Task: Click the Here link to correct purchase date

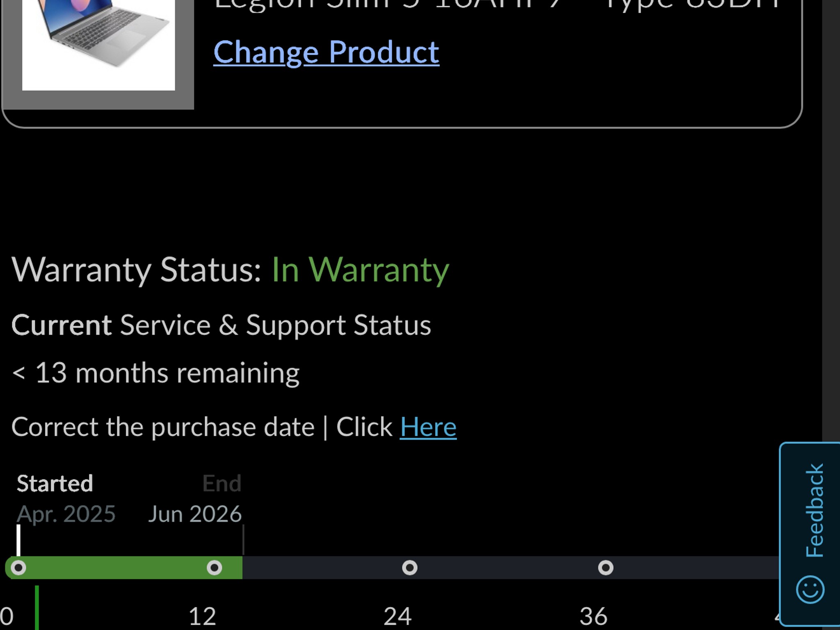Action: pyautogui.click(x=428, y=427)
